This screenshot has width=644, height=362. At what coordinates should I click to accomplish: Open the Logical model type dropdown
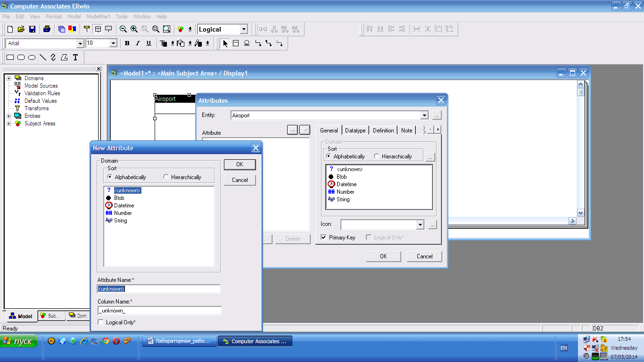244,29
